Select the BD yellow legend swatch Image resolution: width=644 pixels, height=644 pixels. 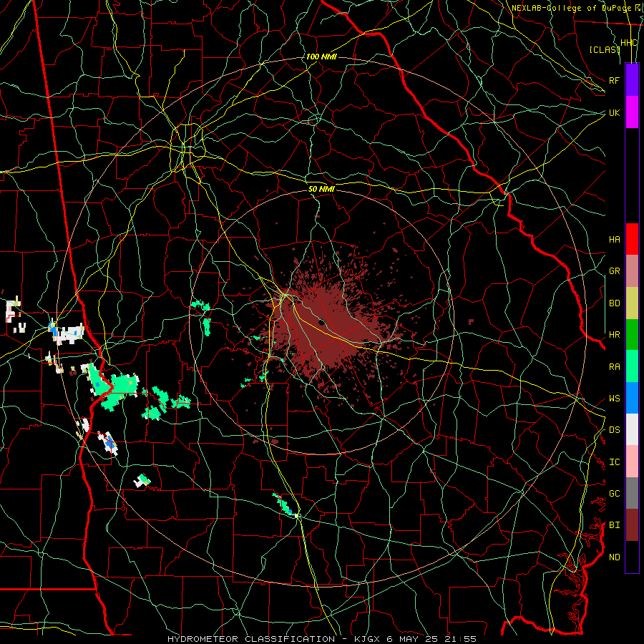click(632, 303)
